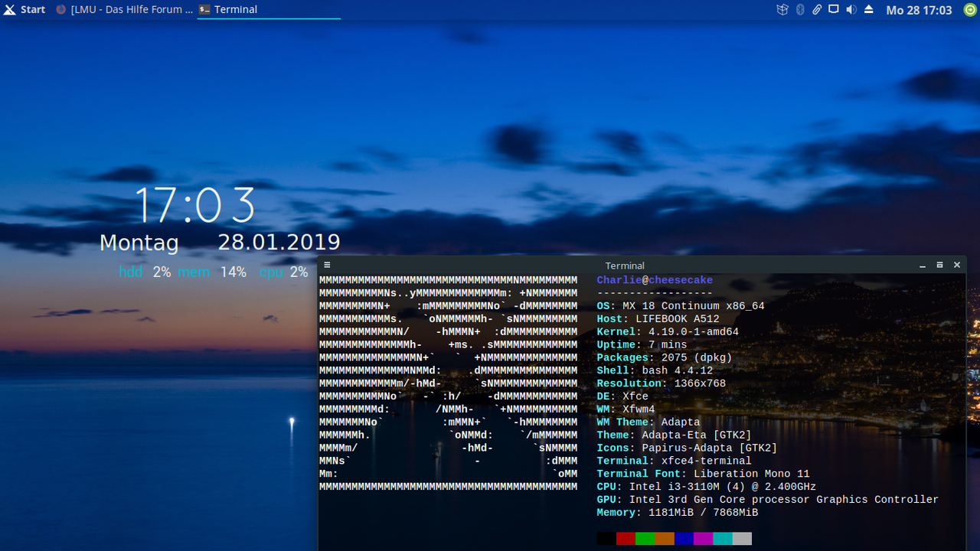
Task: Click the red color block in terminal
Action: tap(626, 539)
